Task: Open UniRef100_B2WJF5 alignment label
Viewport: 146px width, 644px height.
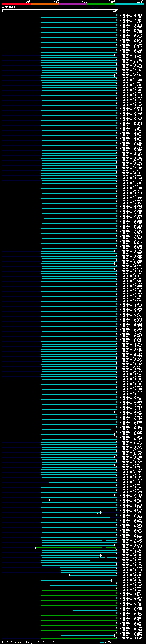Action: (131, 352)
